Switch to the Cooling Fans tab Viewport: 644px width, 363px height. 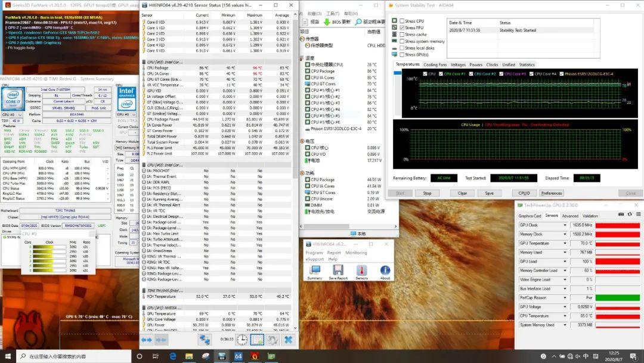pos(435,64)
